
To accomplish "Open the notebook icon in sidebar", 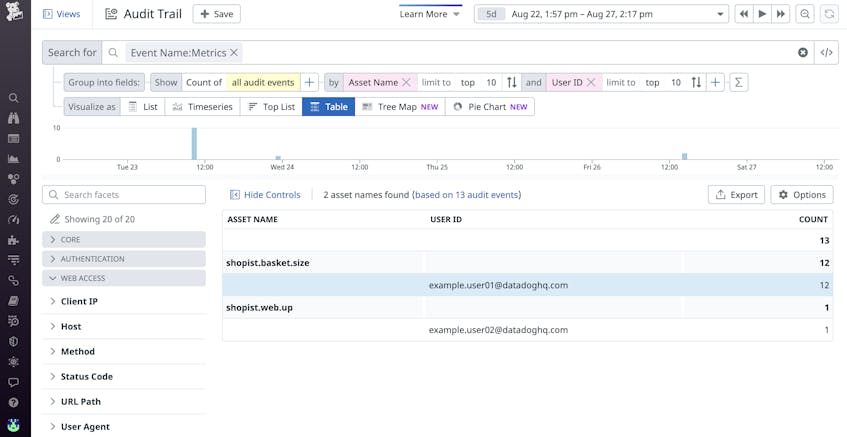I will click(x=14, y=301).
